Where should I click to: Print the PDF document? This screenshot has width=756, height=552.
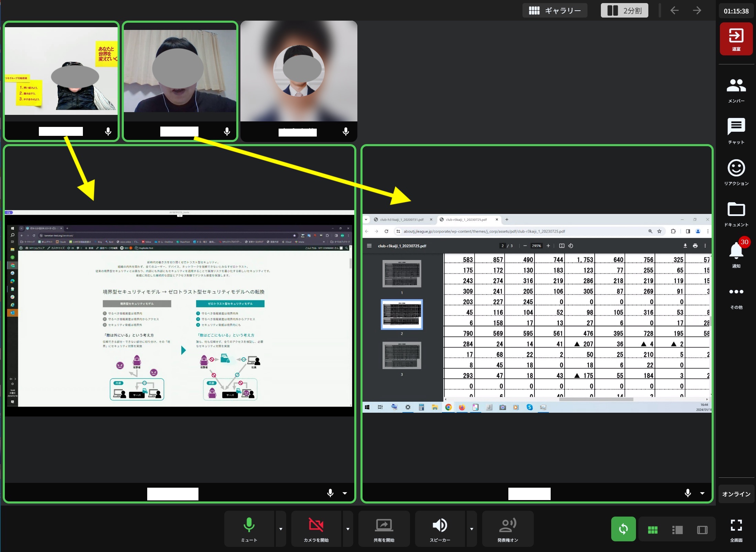(695, 246)
